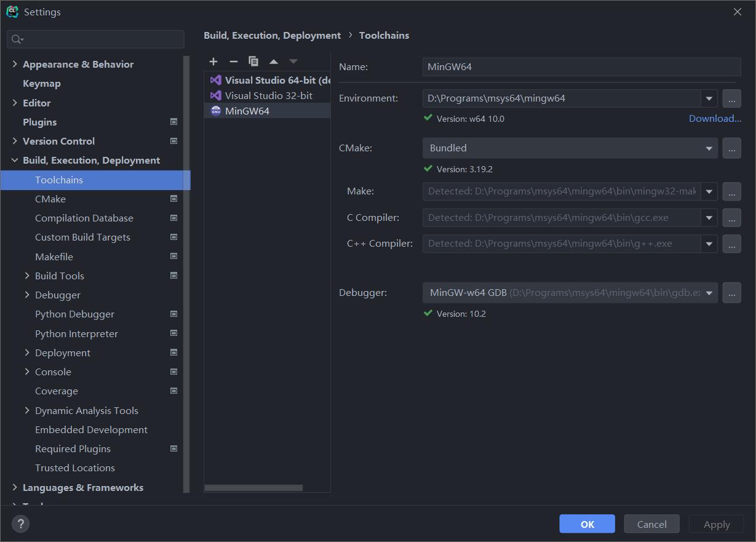The height and width of the screenshot is (542, 756).
Task: Click project-level icon next to CMake setting
Action: coord(174,199)
